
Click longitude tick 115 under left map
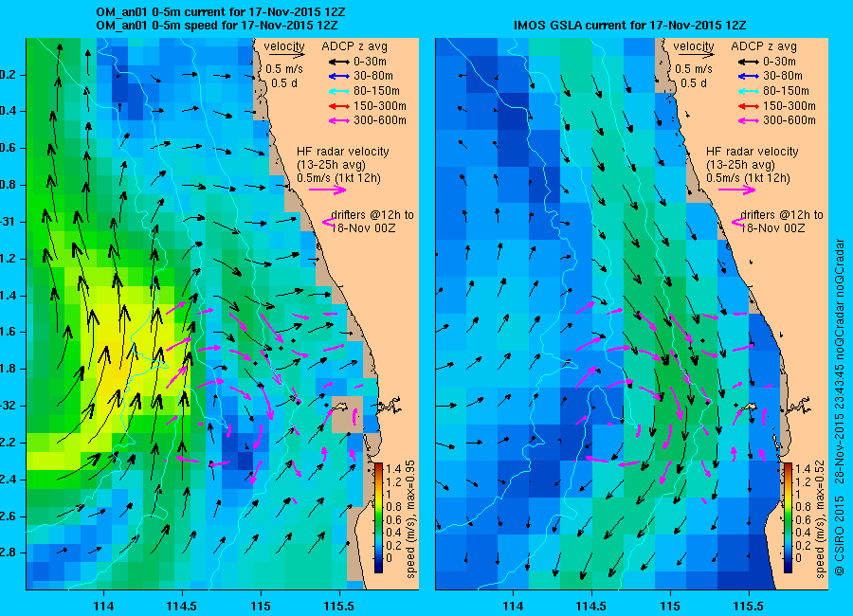(261, 606)
